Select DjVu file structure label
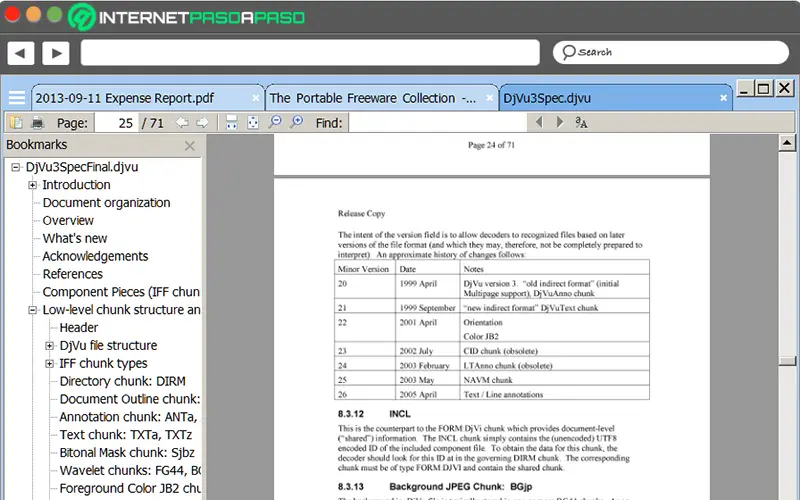800x500 pixels. 108,346
